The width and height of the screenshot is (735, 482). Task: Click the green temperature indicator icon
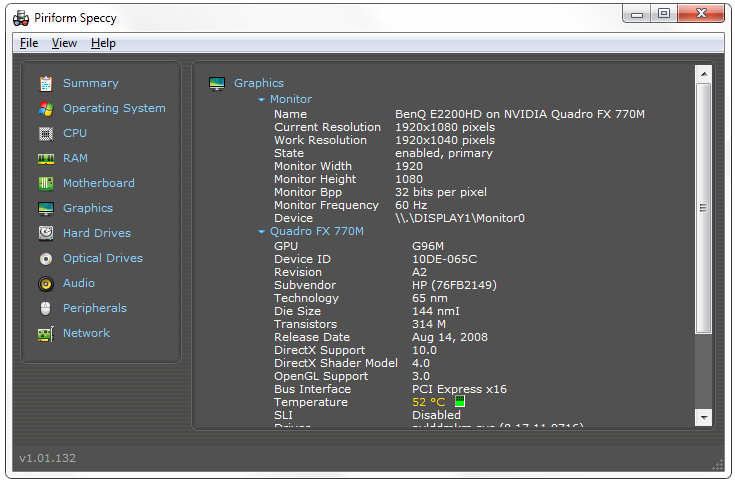point(459,401)
